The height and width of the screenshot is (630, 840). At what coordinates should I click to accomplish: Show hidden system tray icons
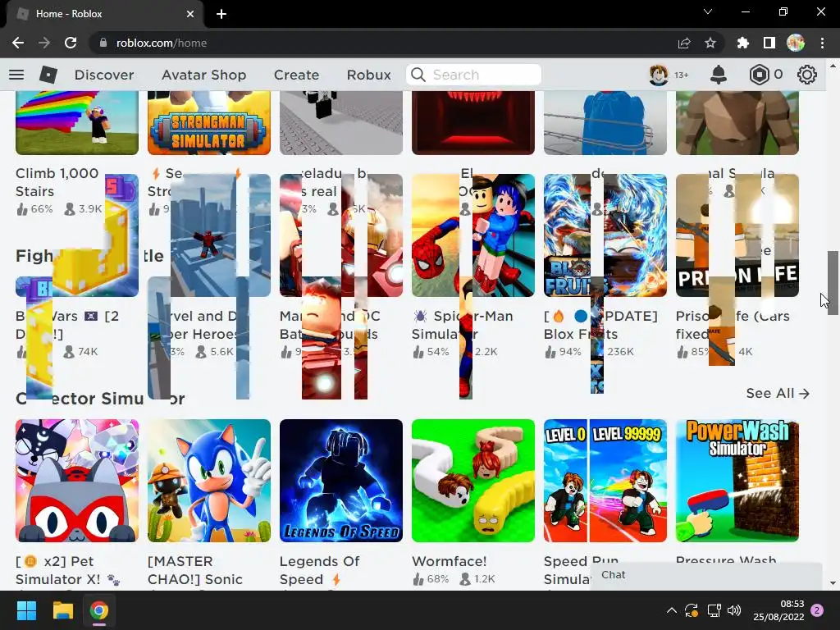coord(671,610)
